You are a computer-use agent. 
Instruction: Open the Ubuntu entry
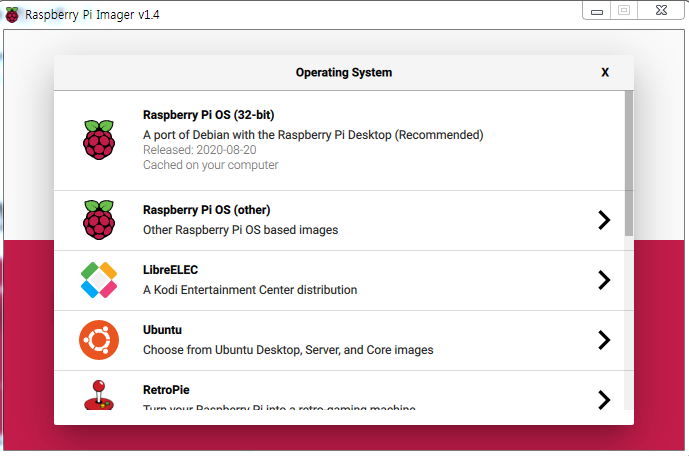point(339,340)
